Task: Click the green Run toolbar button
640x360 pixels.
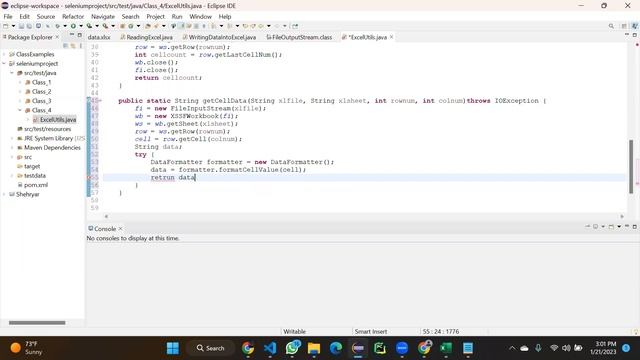Action: [73, 26]
